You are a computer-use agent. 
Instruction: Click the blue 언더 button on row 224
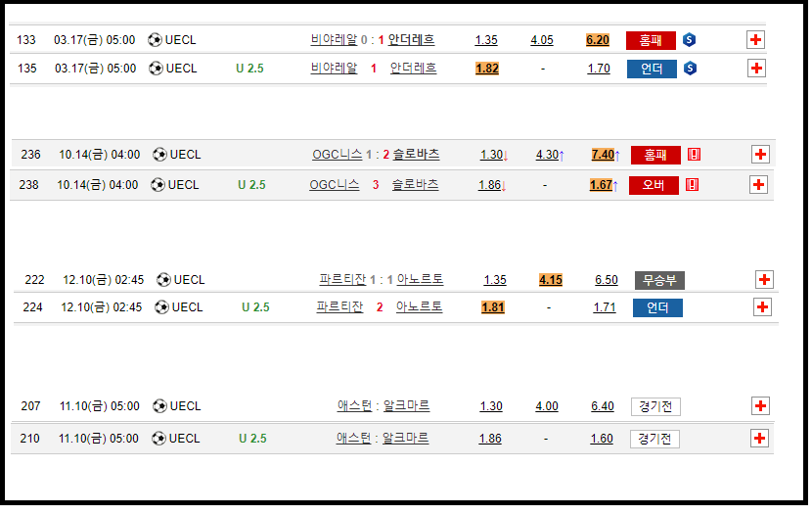657,308
